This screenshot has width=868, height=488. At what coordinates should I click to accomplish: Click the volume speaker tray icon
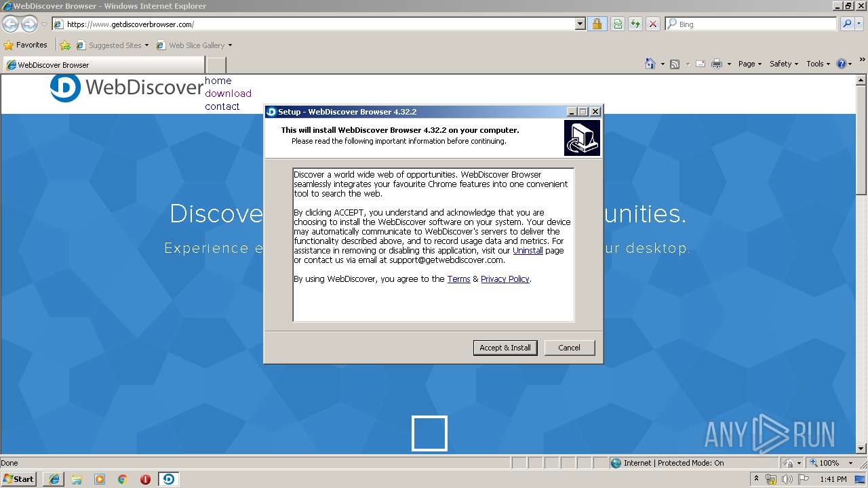point(787,479)
